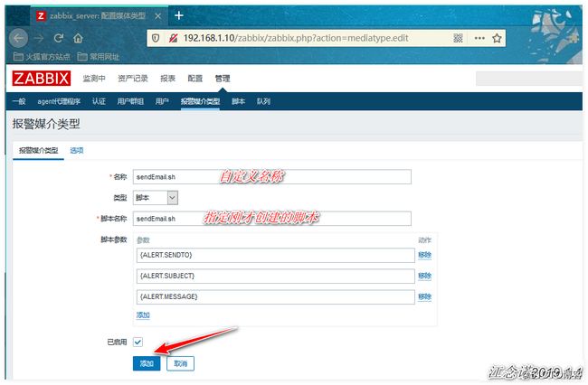Toggle the 已启用 checkbox

pos(138,342)
